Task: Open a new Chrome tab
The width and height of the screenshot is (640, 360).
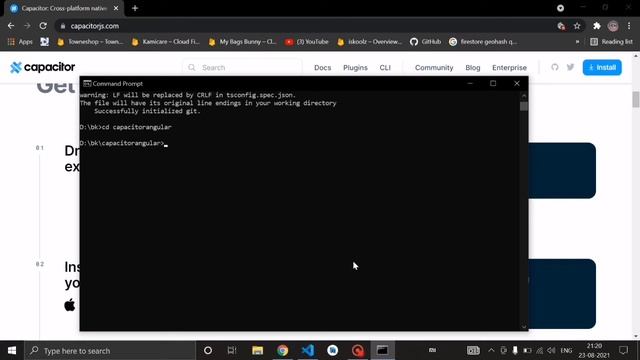Action: (x=135, y=8)
